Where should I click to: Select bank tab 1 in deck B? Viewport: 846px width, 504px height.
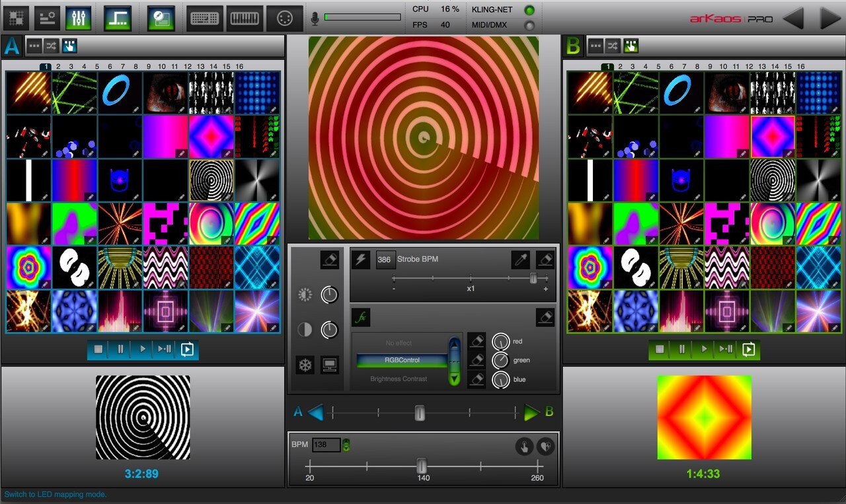[607, 67]
